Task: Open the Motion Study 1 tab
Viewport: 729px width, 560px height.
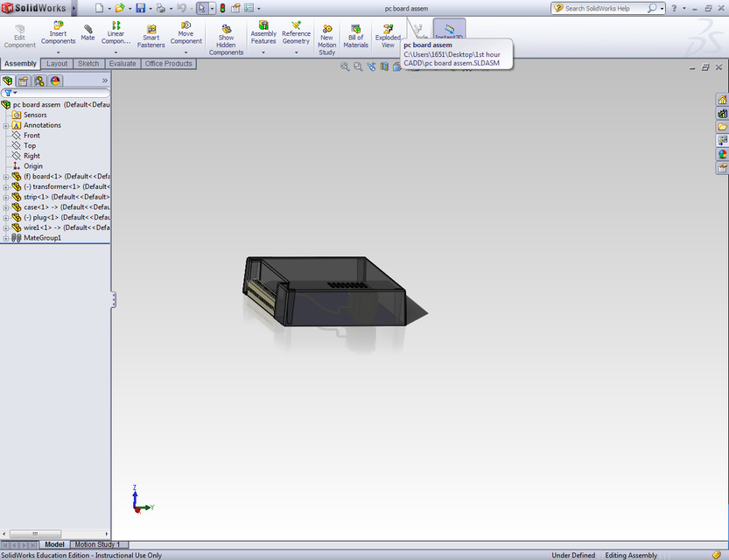Action: click(x=97, y=545)
